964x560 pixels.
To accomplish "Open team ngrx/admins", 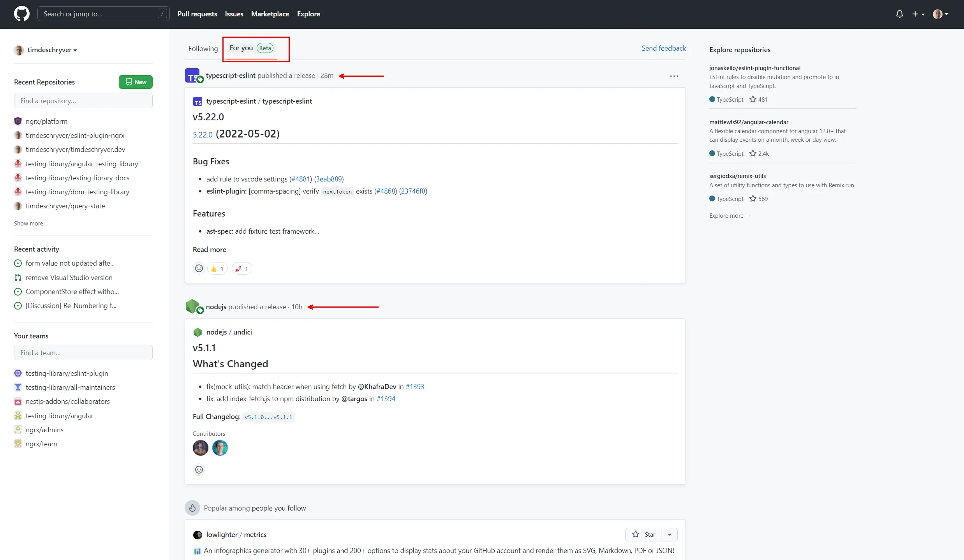I will click(44, 430).
